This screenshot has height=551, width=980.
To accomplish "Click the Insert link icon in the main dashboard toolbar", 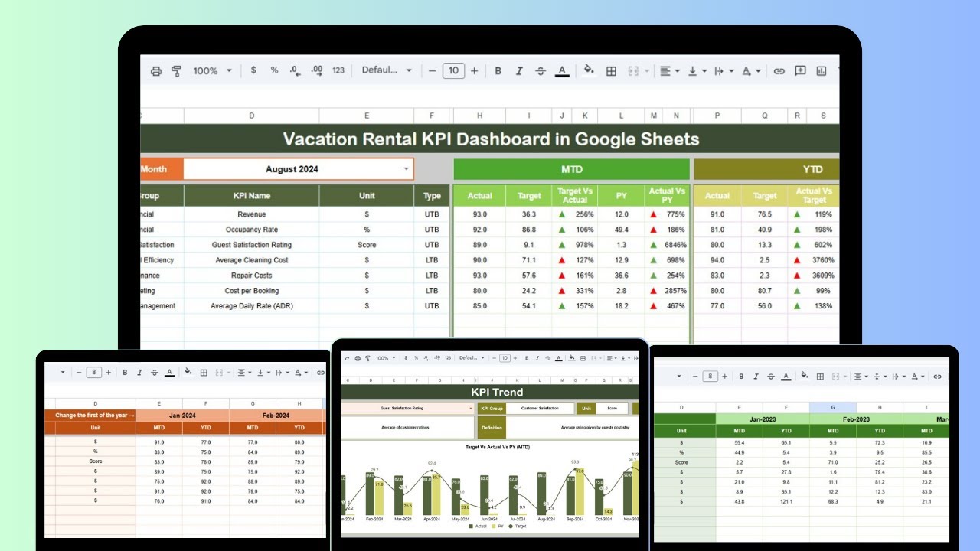I will (x=779, y=70).
